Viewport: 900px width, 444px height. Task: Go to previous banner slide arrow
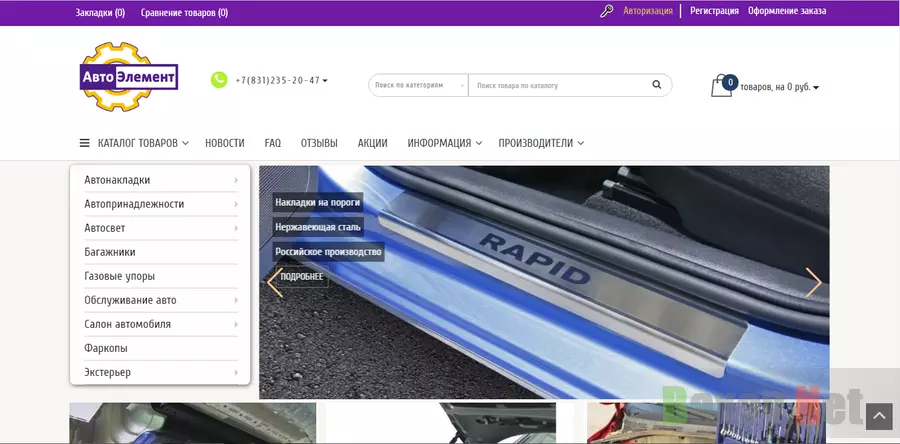(275, 282)
